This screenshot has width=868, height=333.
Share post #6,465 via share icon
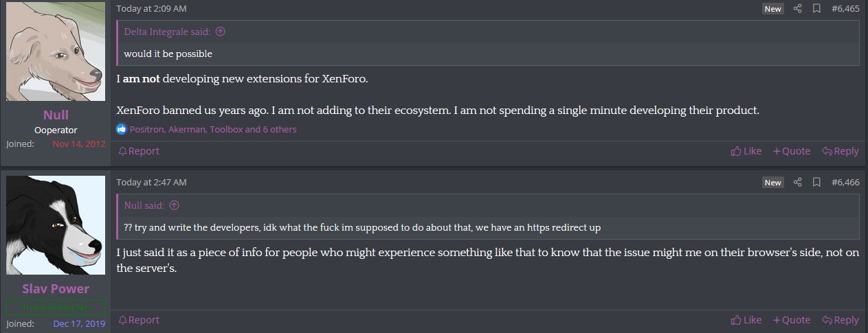tap(797, 9)
